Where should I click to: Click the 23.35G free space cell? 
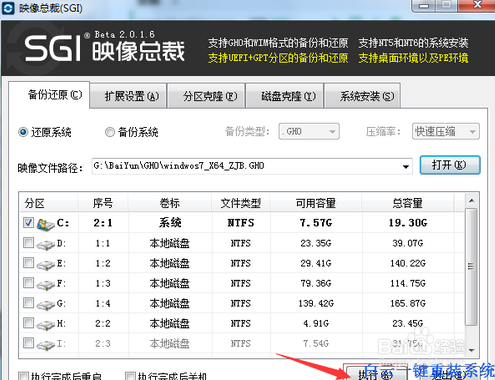[316, 243]
